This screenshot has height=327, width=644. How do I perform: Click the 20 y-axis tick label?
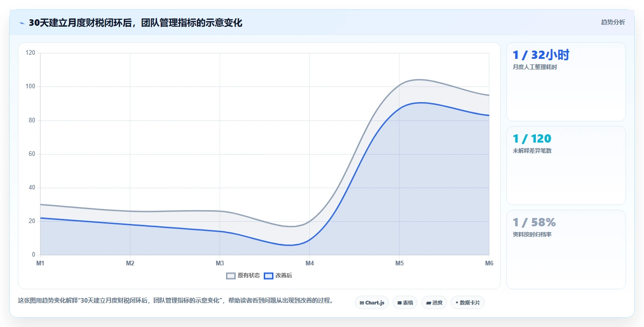coord(32,221)
